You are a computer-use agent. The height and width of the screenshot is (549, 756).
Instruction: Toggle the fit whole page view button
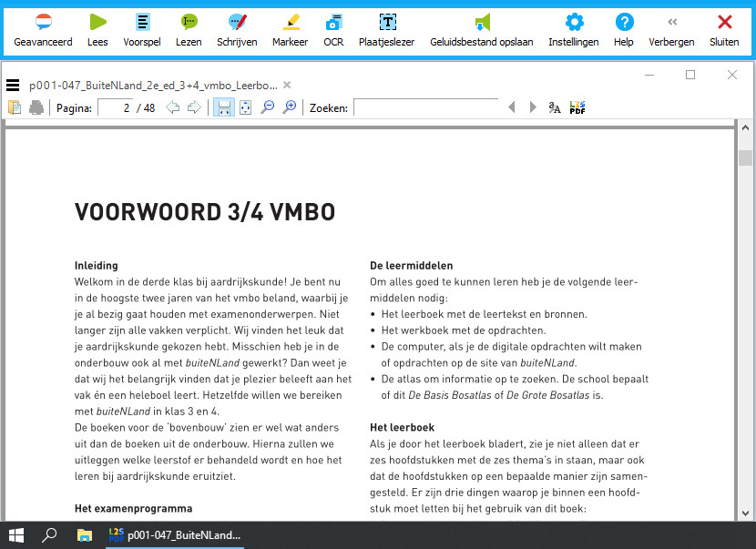[245, 107]
